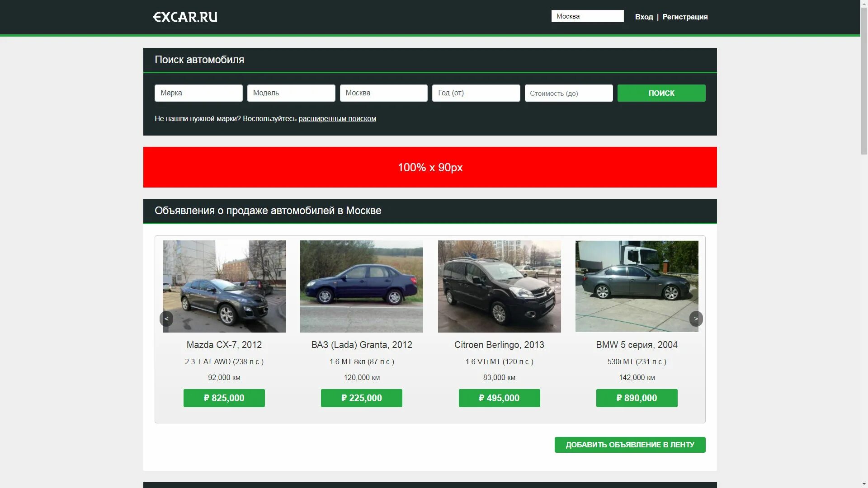Click the 92,000 км mileage text
868x488 pixels.
[x=224, y=377]
